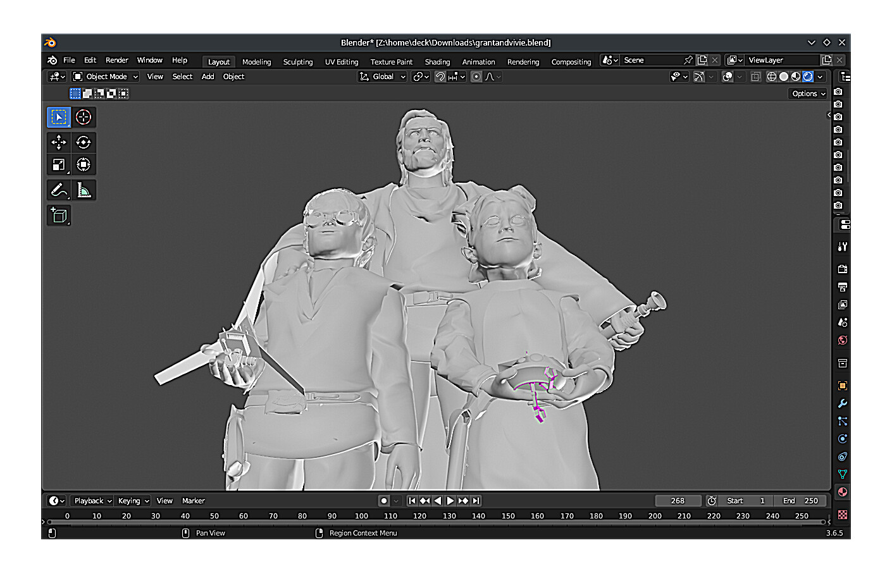This screenshot has width=892, height=588.
Task: Pick the Scale tool
Action: [x=59, y=165]
